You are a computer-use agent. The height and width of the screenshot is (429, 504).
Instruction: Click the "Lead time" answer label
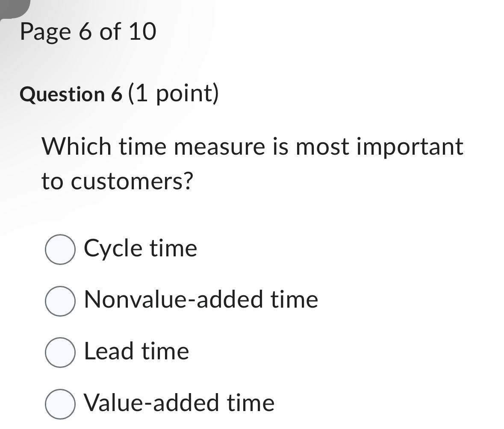click(x=136, y=351)
